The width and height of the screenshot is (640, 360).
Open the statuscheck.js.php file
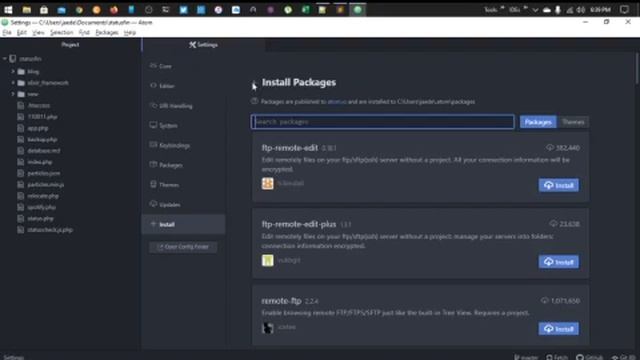[50, 230]
